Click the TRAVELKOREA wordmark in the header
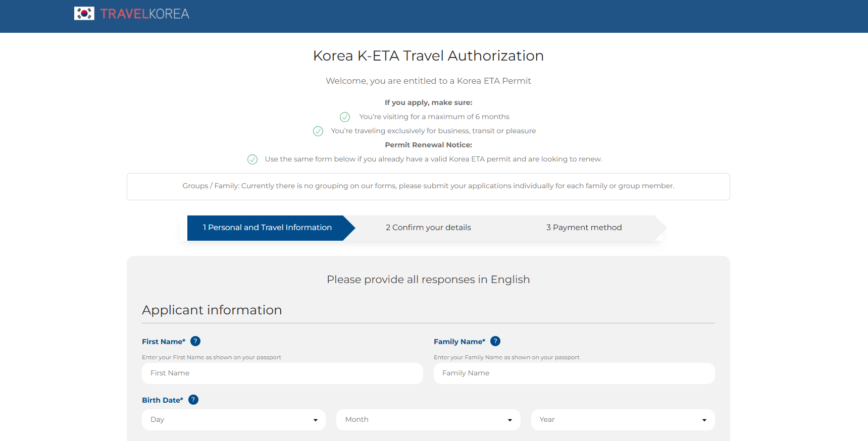The width and height of the screenshot is (868, 441). pyautogui.click(x=144, y=13)
